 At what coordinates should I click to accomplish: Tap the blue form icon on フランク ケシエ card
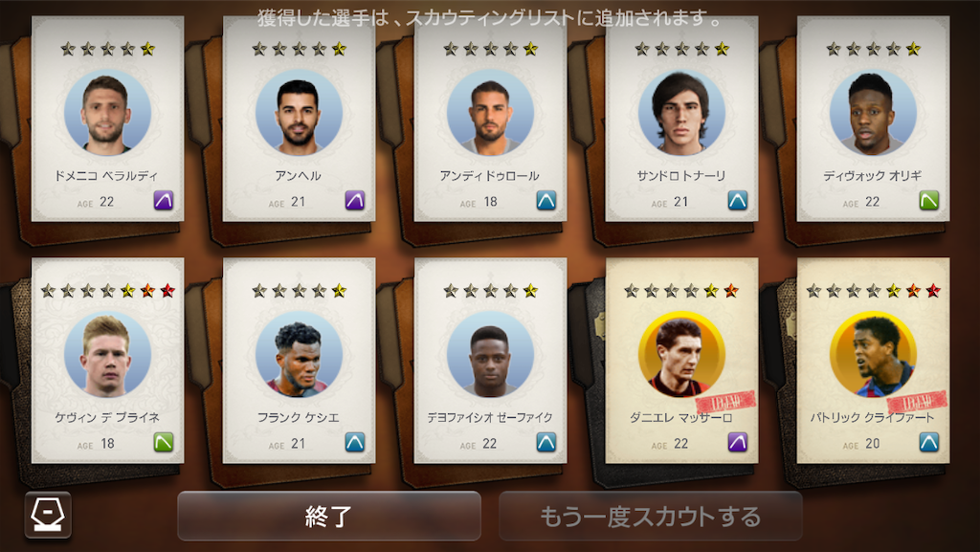click(x=355, y=442)
